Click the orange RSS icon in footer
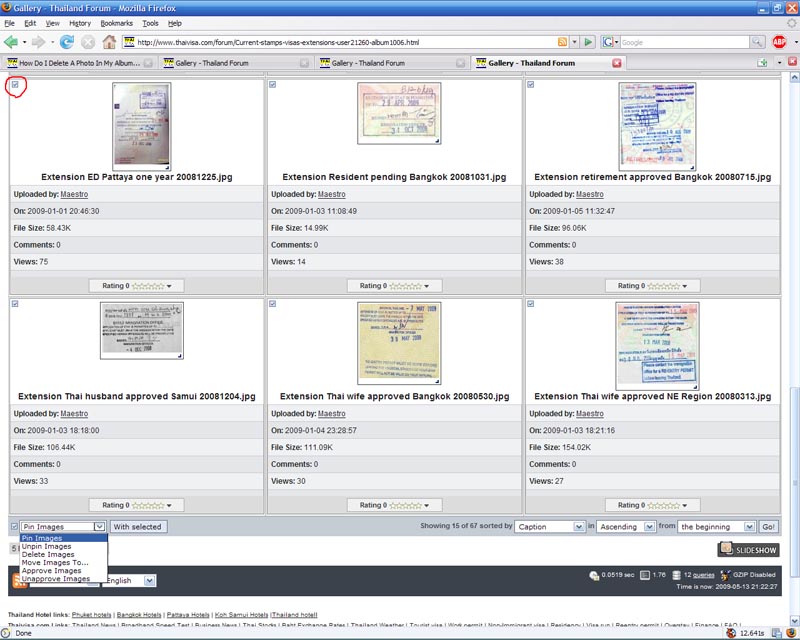 coord(19,581)
